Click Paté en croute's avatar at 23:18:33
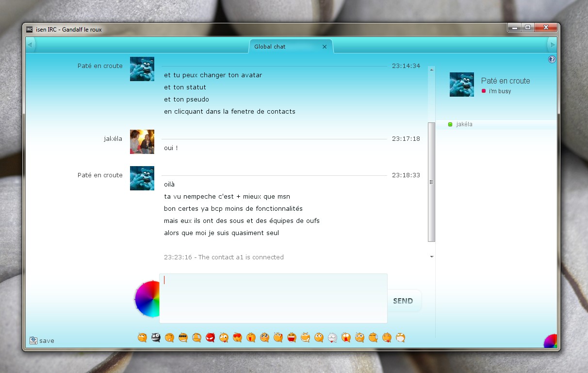Viewport: 588px width, 373px height. coord(142,178)
